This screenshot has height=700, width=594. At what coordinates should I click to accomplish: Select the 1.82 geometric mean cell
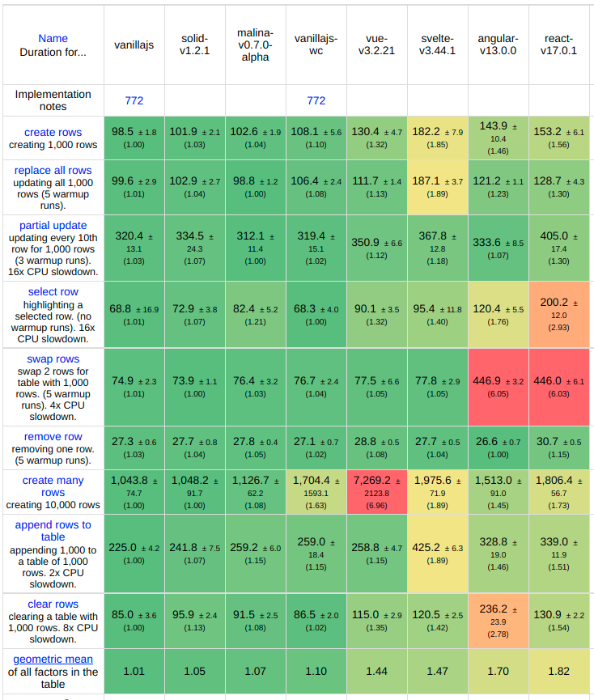click(558, 671)
